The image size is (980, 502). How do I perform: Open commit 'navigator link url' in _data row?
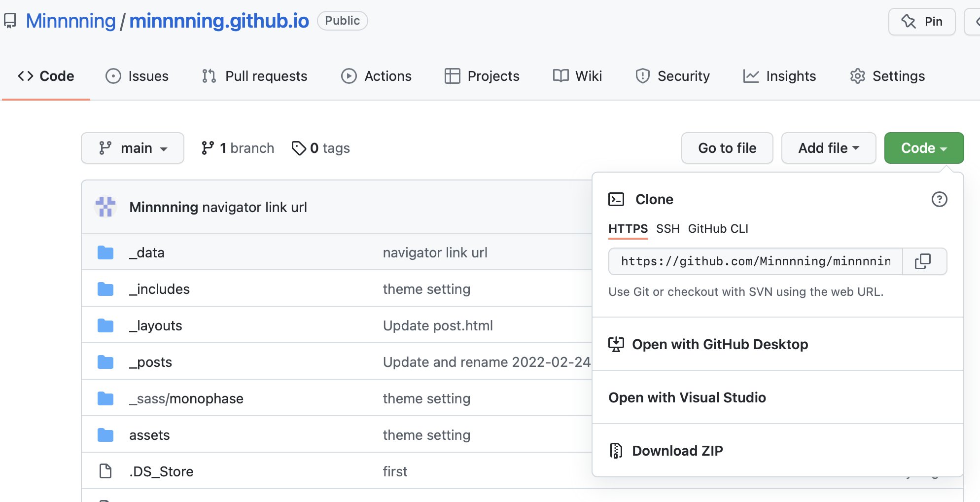pos(435,252)
